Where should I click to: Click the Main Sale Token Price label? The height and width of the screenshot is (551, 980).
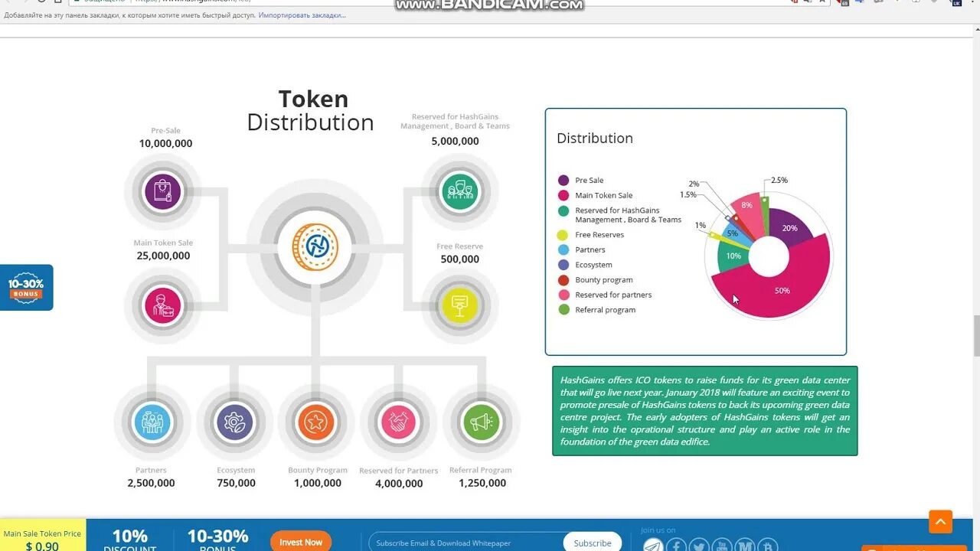(x=42, y=533)
